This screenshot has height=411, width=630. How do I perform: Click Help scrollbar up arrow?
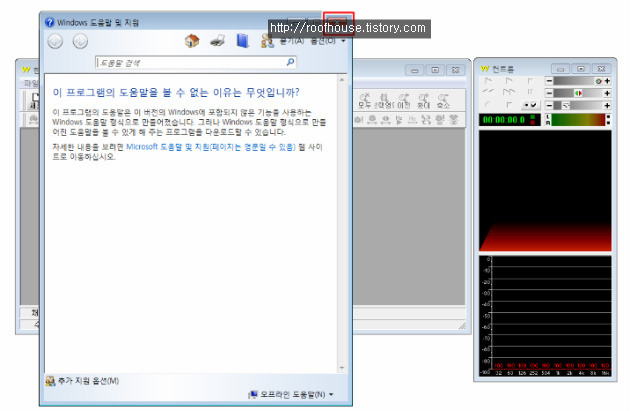pos(342,80)
